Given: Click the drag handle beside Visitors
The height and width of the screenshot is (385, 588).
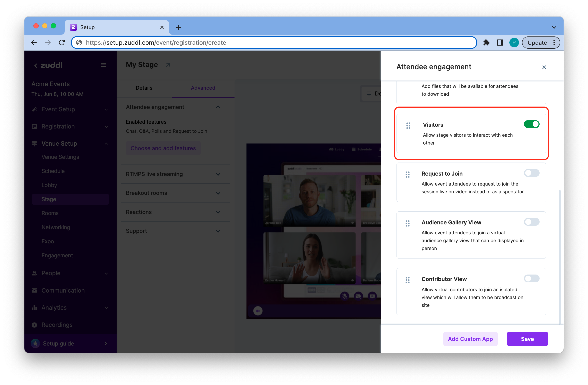Looking at the screenshot, I should point(408,126).
